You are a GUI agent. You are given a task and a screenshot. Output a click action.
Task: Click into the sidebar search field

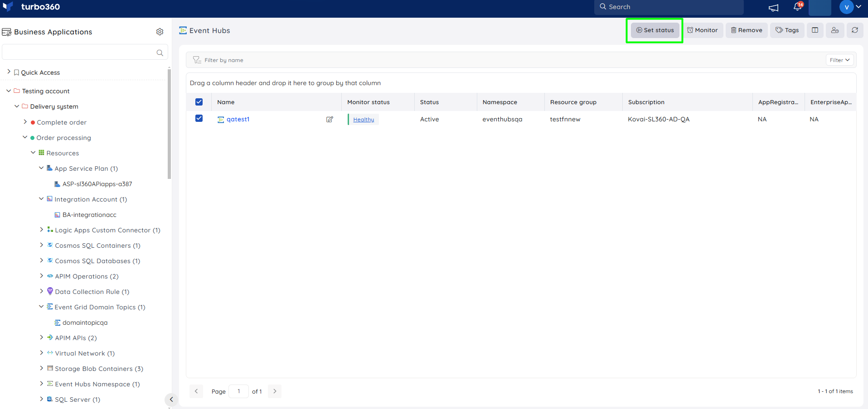pos(85,52)
